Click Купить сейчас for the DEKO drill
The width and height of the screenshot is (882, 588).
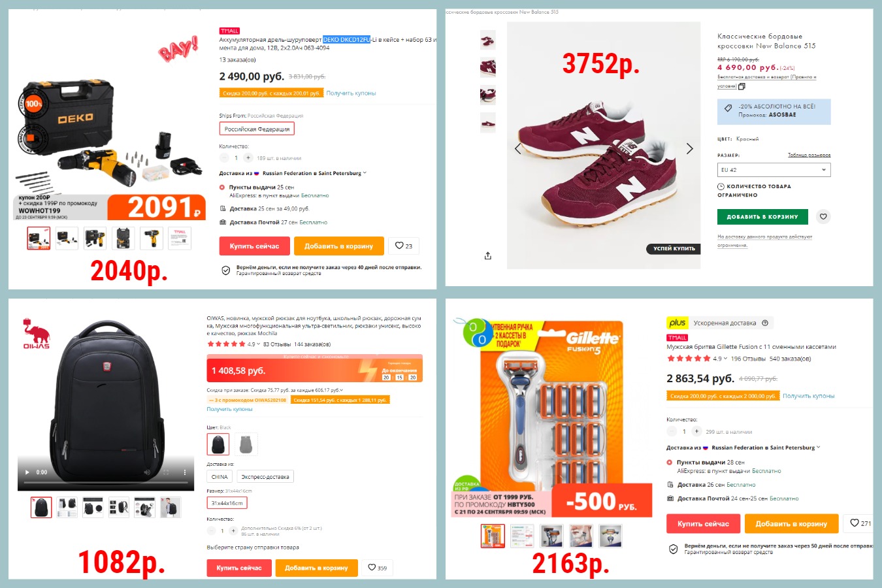[254, 246]
